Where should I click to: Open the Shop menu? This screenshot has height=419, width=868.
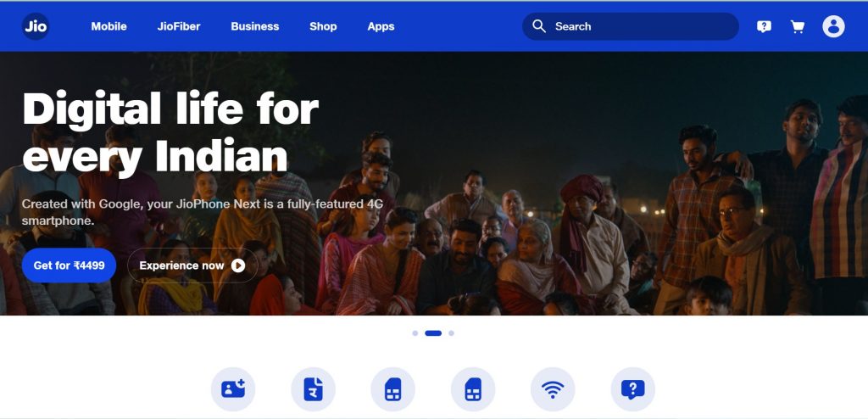323,26
